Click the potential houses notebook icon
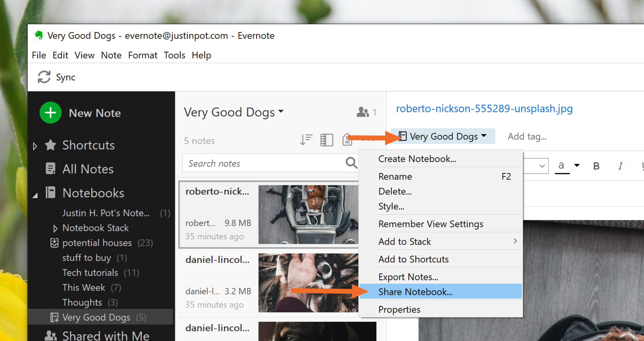The height and width of the screenshot is (341, 644). point(54,243)
